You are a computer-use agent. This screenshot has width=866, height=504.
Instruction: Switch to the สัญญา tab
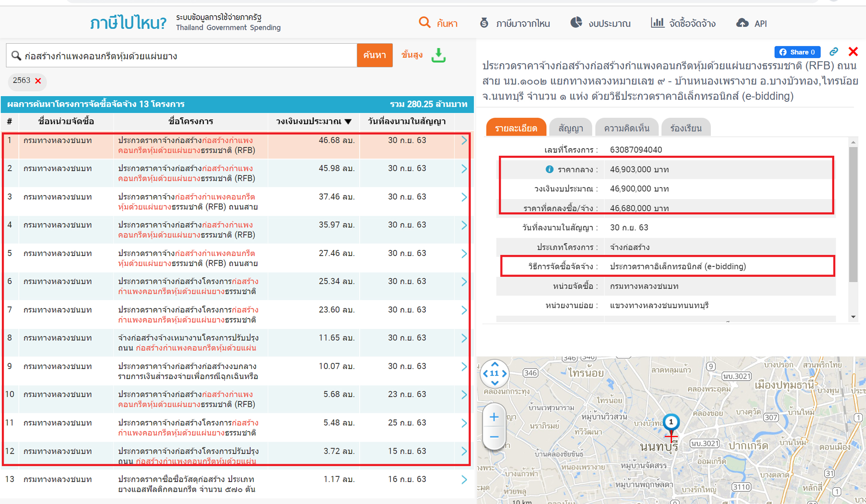(x=570, y=128)
